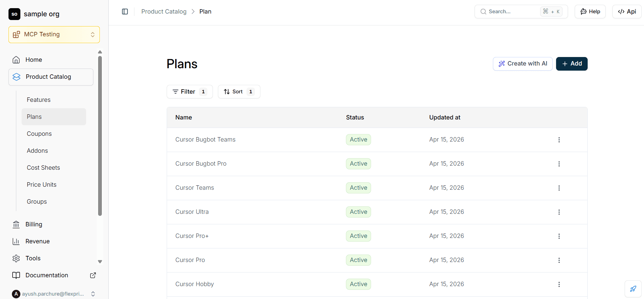Click the Plan breadcrumb text
The width and height of the screenshot is (644, 299).
(205, 12)
